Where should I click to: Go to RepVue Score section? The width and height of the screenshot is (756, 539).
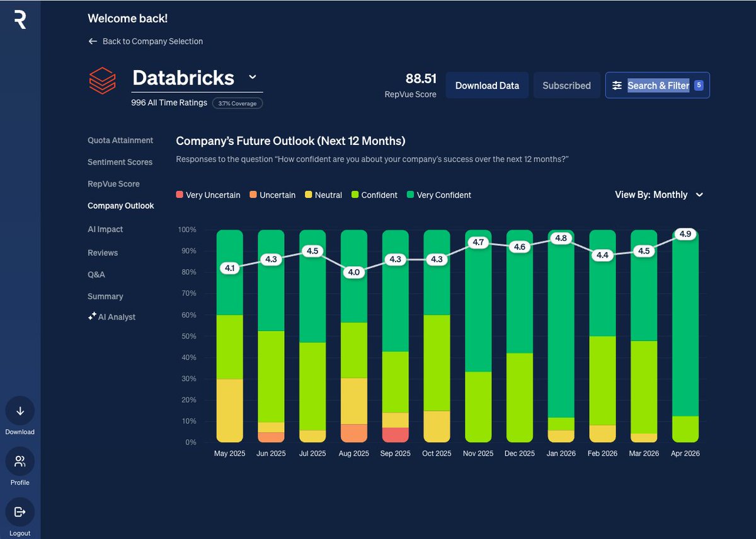(x=113, y=184)
